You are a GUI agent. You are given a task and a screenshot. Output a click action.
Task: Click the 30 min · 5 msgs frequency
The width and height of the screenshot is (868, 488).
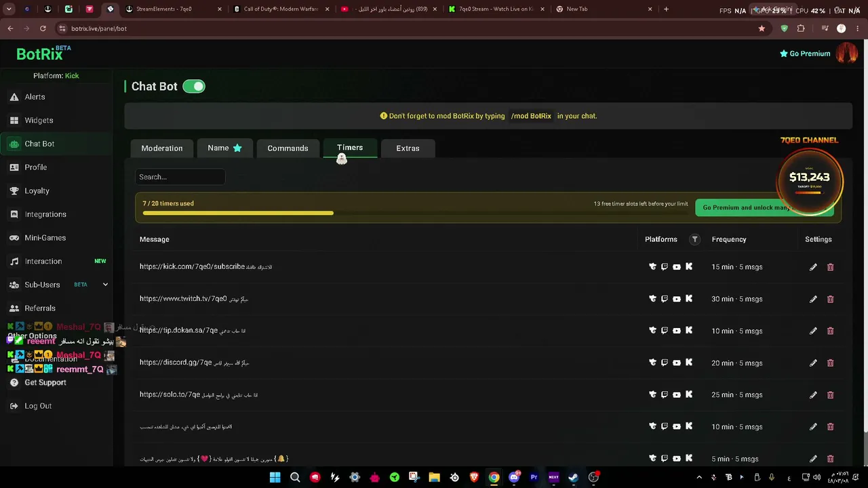pyautogui.click(x=737, y=299)
